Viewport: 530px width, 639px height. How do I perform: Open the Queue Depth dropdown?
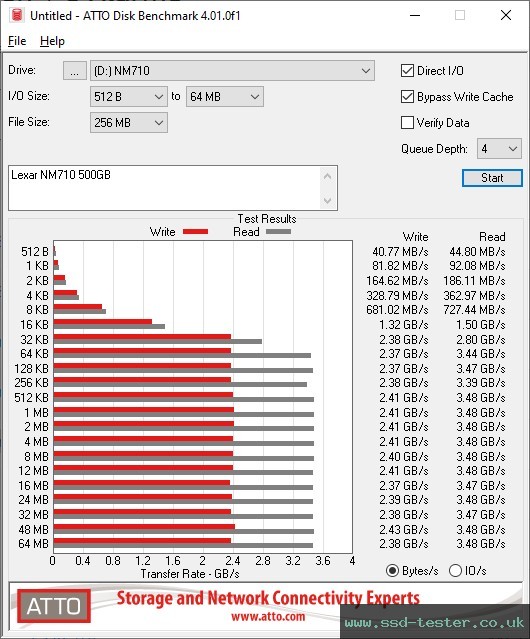[x=499, y=149]
